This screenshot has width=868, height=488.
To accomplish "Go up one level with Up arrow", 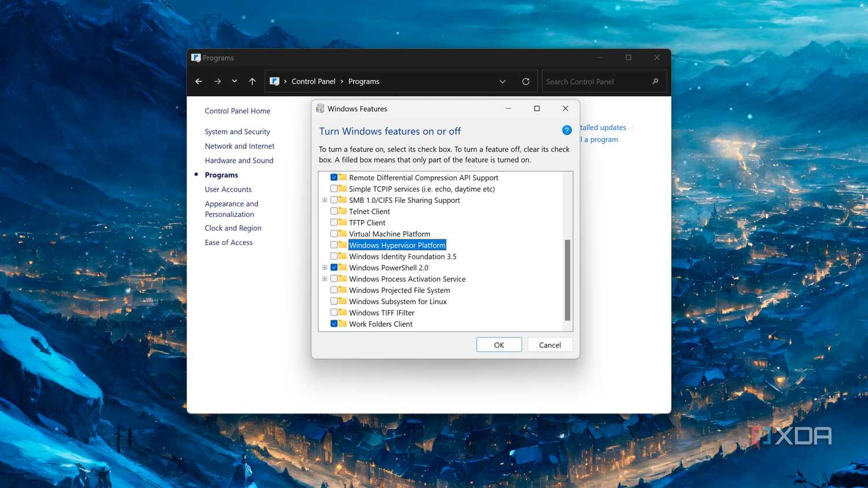I will click(252, 82).
